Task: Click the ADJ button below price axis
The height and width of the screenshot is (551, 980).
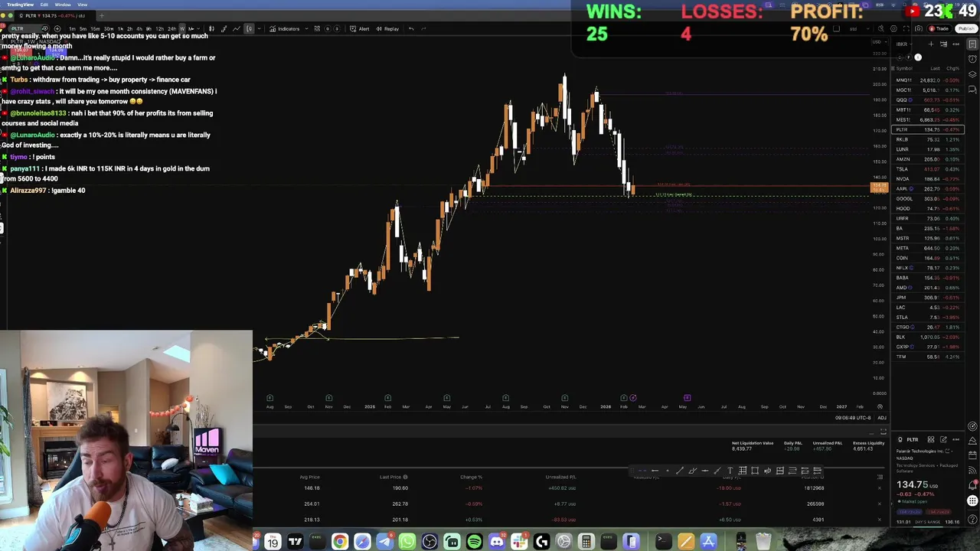Action: [x=882, y=418]
